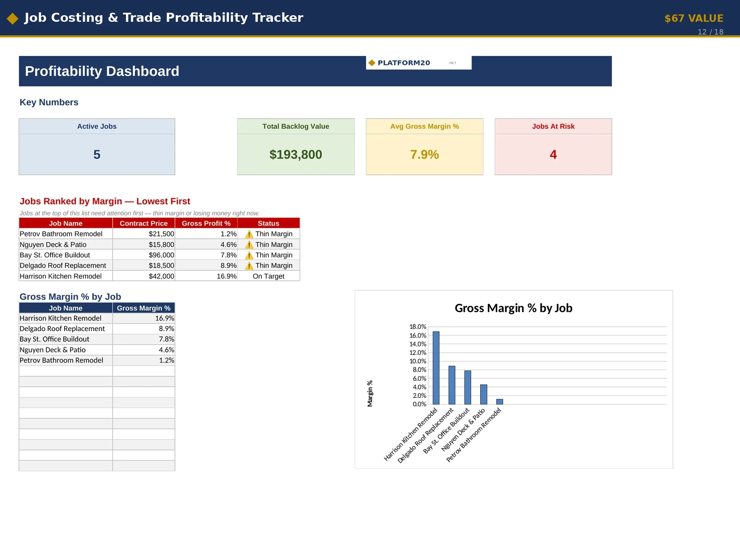Click warning icon in Bay St. Office Buildout row
740x560 pixels.
coord(249,255)
